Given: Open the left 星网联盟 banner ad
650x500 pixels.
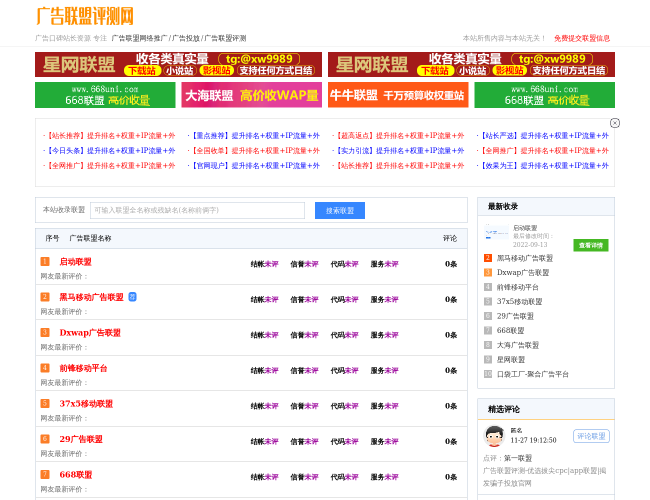Looking at the screenshot, I should 178,64.
